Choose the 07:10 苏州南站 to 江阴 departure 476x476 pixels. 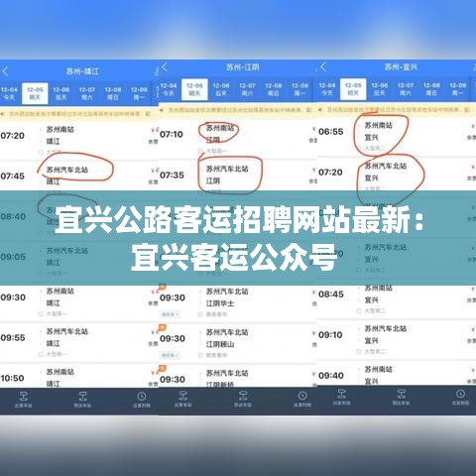(x=238, y=137)
